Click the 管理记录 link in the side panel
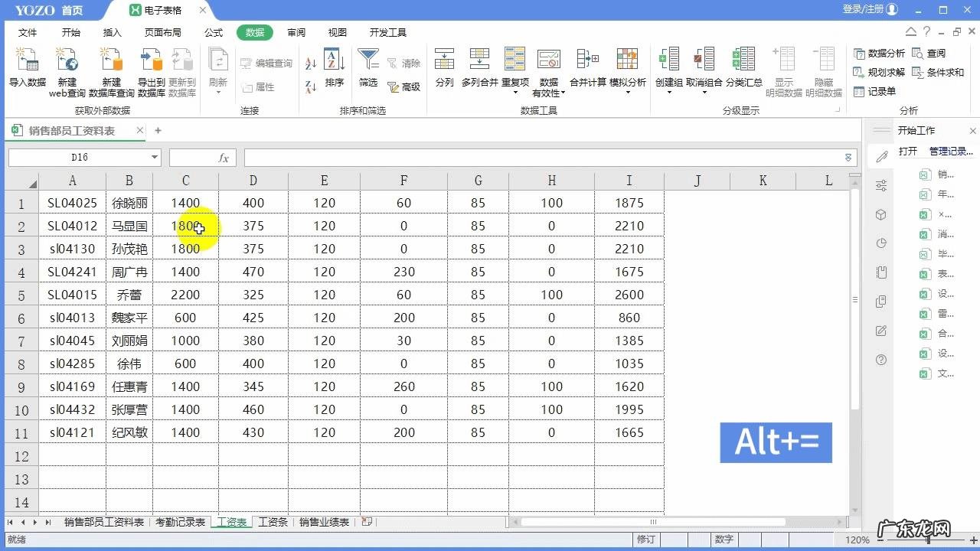 [951, 152]
